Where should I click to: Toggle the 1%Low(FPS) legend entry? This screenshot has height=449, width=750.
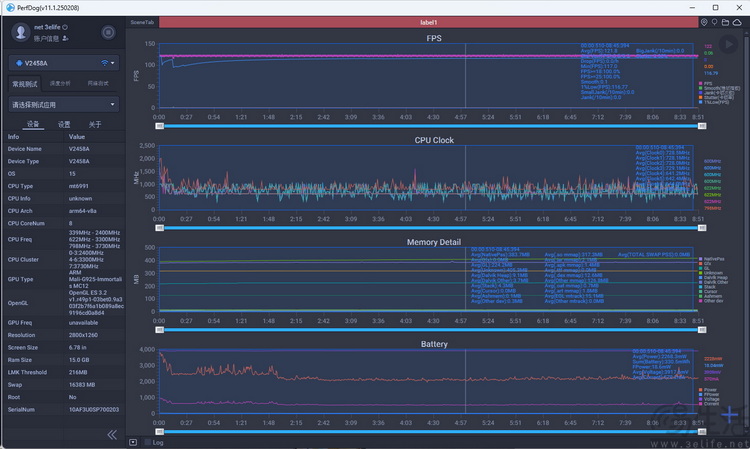[714, 102]
